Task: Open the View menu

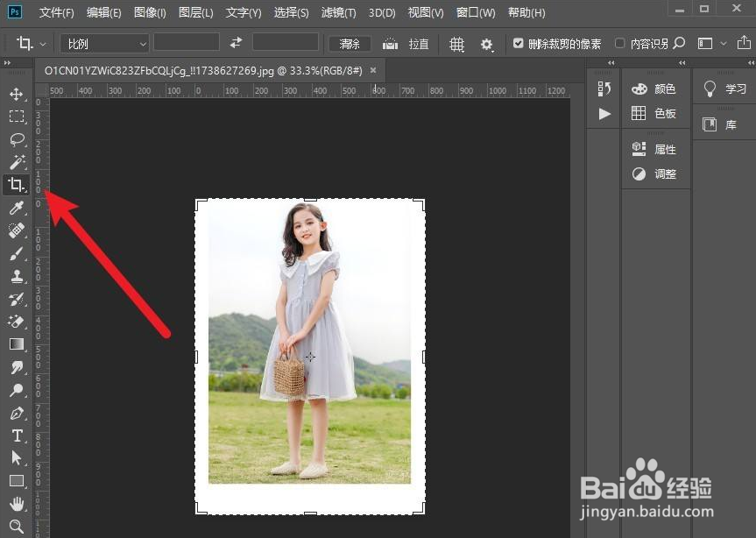Action: [x=426, y=12]
